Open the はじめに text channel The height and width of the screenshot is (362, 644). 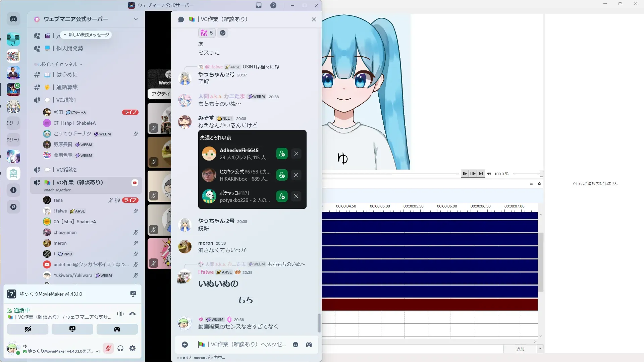67,74
